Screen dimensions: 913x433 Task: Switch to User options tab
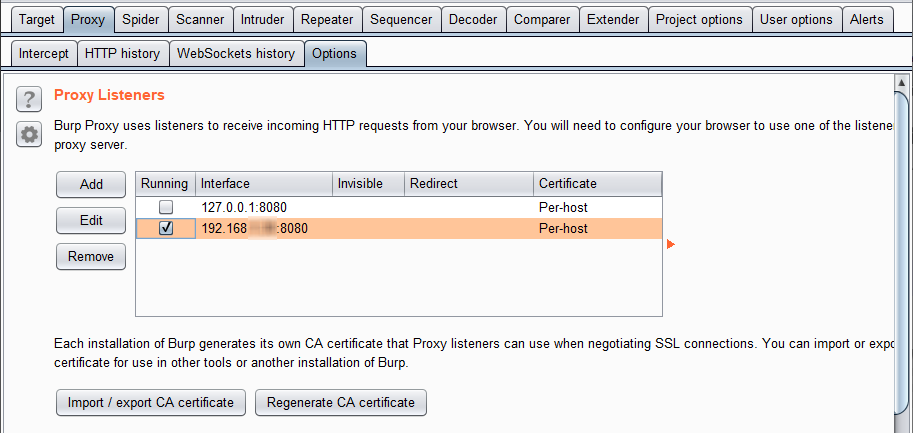(x=796, y=19)
